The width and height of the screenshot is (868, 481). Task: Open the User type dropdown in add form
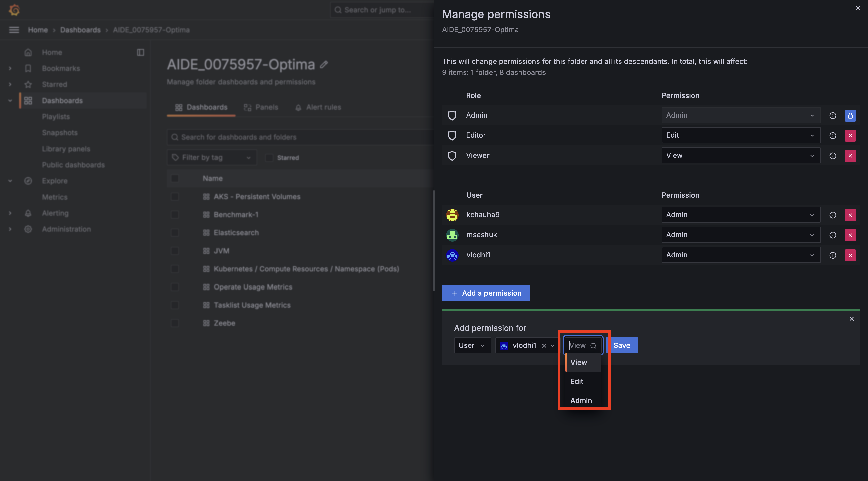click(472, 346)
